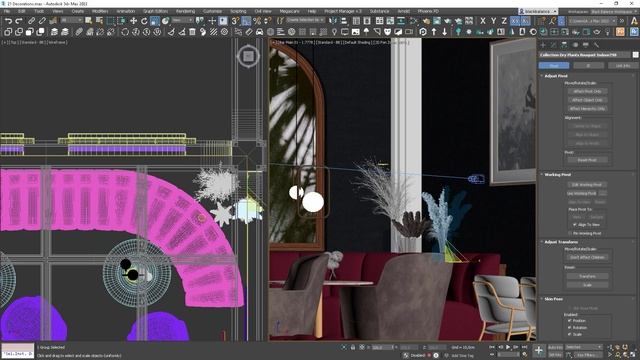
Task: Toggle the Auto Key button
Action: coord(555,347)
